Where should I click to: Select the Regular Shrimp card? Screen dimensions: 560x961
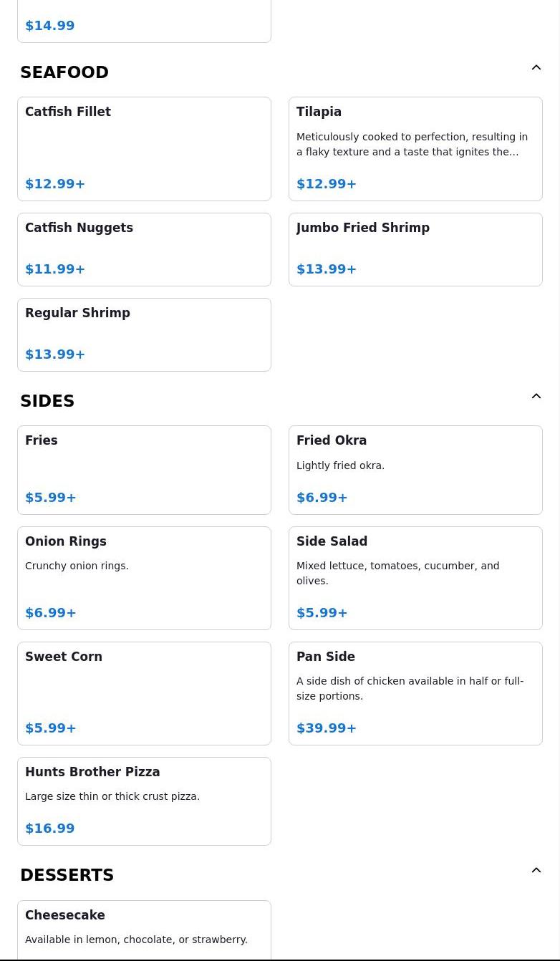click(x=144, y=334)
